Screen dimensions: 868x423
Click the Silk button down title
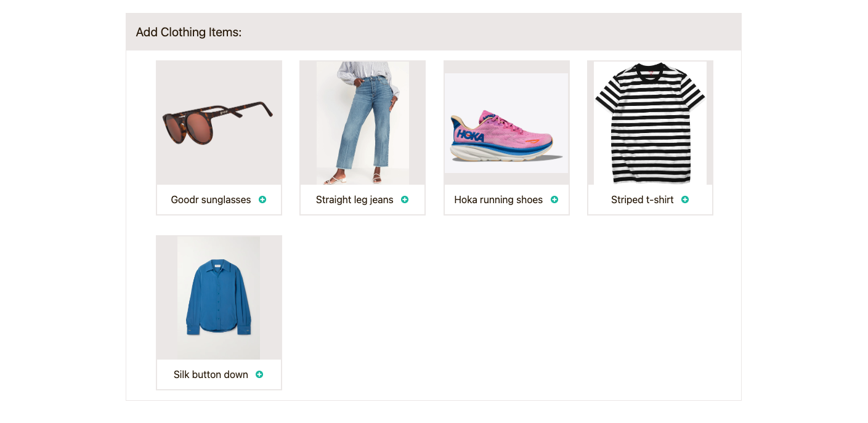coord(210,374)
